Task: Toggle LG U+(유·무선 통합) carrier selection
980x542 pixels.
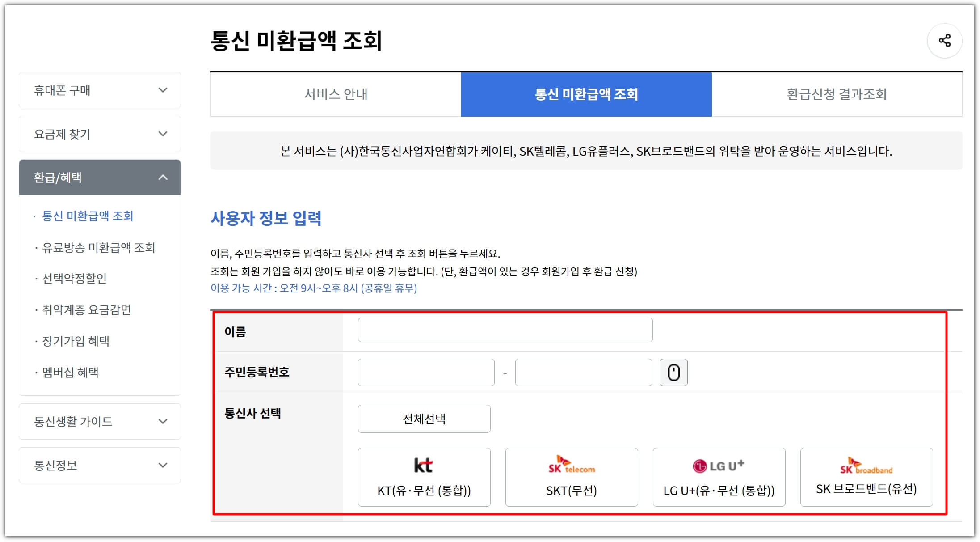Action: click(x=719, y=477)
